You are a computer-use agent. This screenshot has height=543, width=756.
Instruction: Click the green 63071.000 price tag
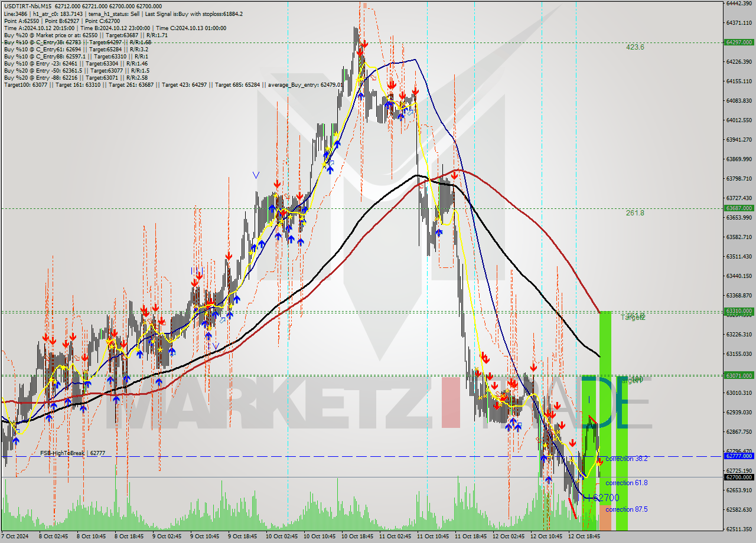[738, 375]
